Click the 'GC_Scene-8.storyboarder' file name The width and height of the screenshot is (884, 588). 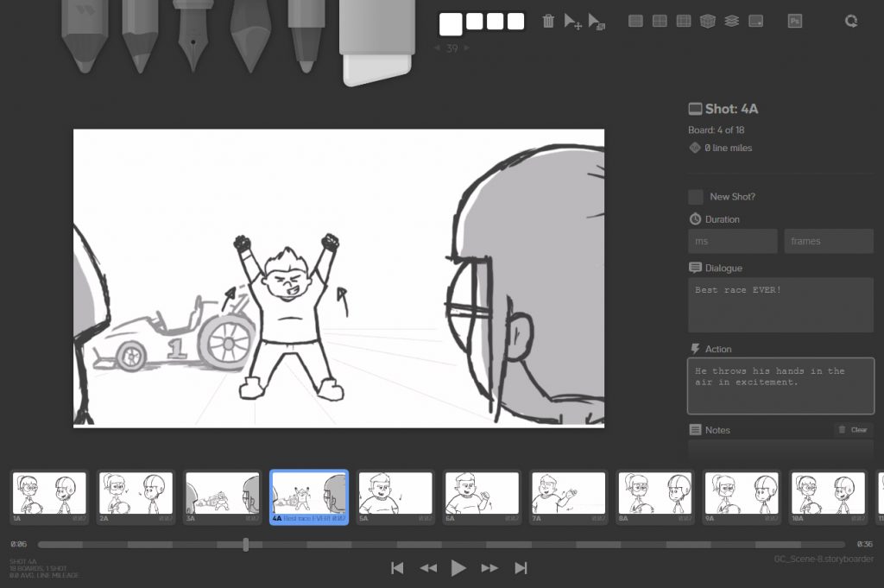coord(824,560)
